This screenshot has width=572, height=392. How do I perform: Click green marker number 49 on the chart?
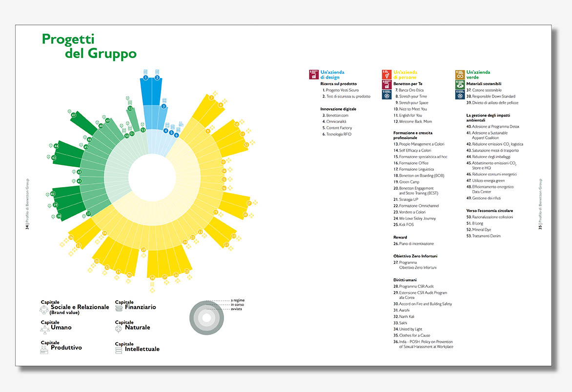point(107,120)
